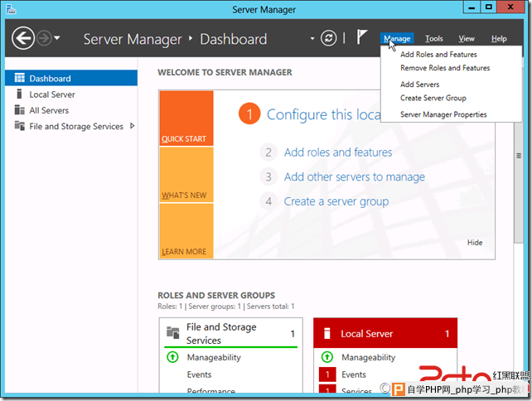Click the Create a server group link
Screen dimensions: 532x401
pos(336,201)
